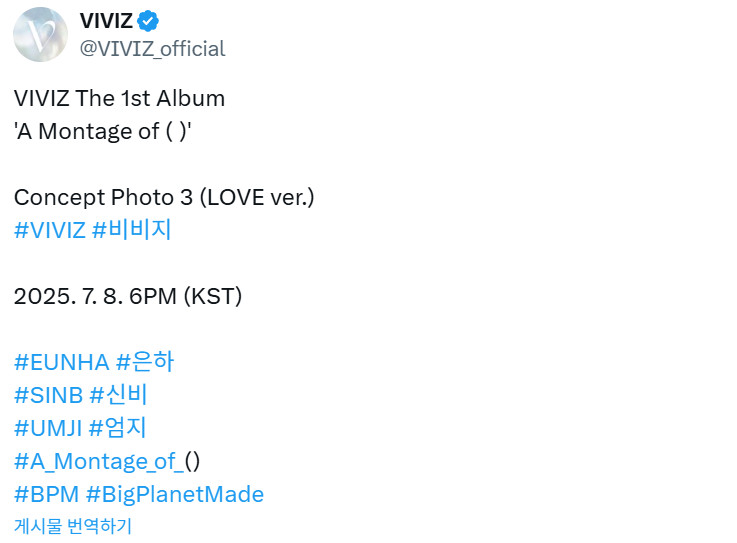737x543 pixels.
Task: Open the #비비지 hashtag
Action: coord(132,230)
